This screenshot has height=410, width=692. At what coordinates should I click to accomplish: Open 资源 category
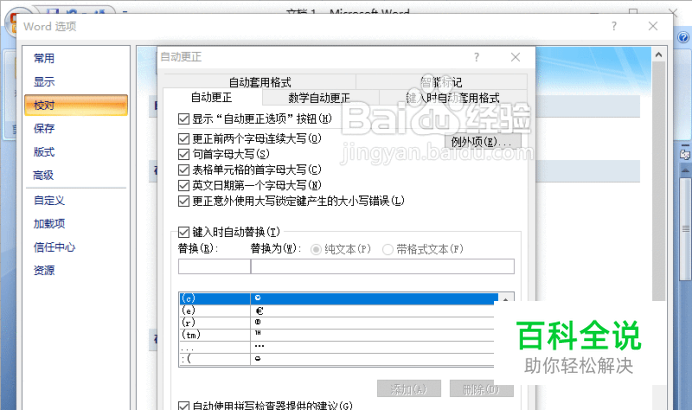click(x=44, y=270)
